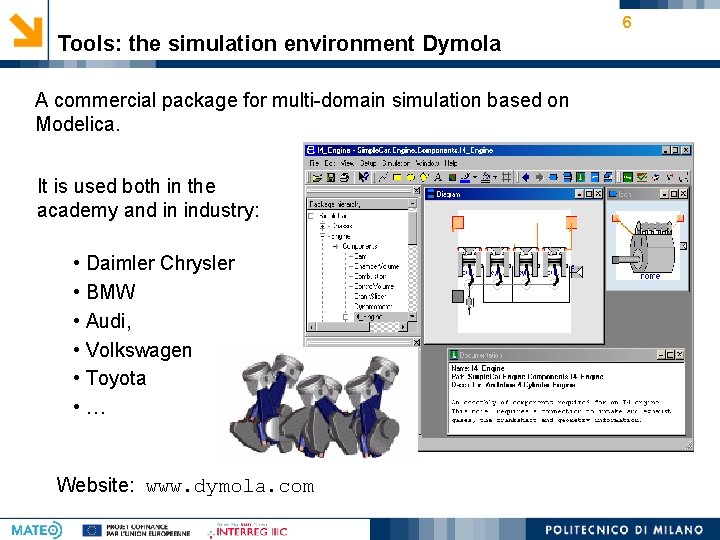Collapse the SimpleCar root tree node
This screenshot has height=540, width=720.
tap(311, 216)
